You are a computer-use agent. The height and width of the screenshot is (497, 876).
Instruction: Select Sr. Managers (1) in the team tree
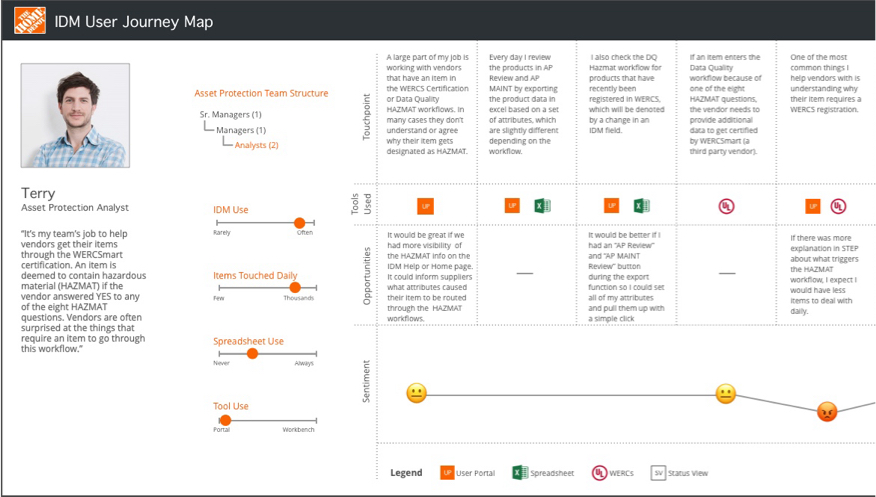point(230,115)
